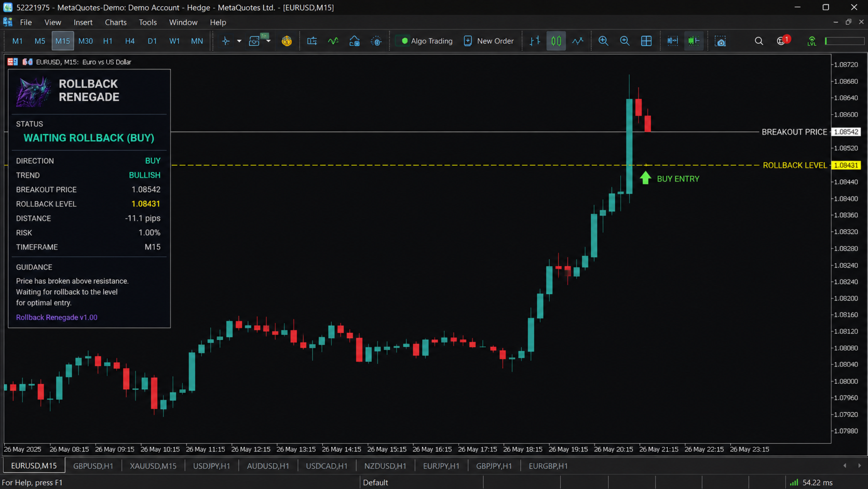868x489 pixels.
Task: Select the H1 timeframe
Action: click(x=107, y=41)
